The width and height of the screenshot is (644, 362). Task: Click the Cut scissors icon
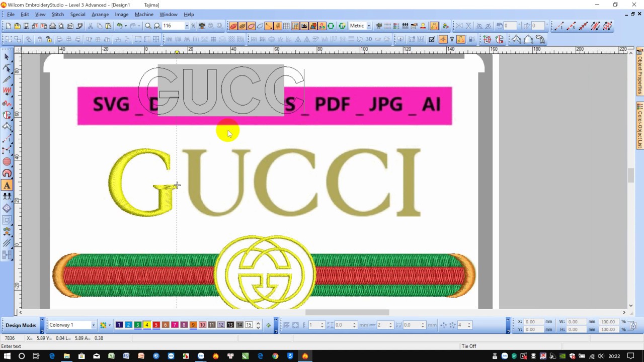[91, 26]
